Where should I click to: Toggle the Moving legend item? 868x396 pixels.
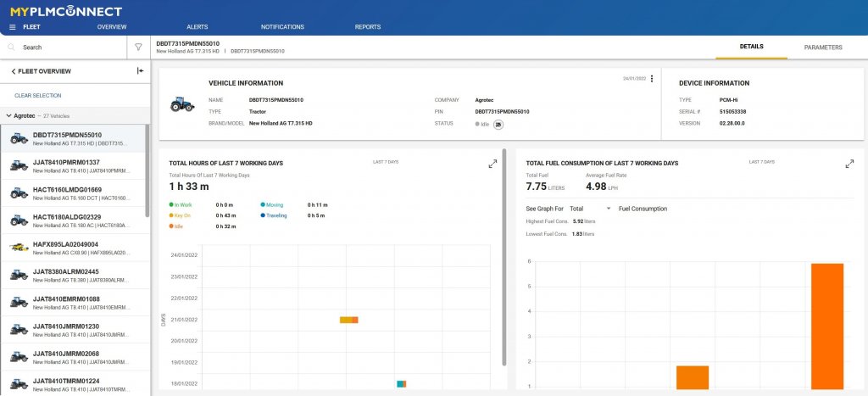[x=272, y=205]
